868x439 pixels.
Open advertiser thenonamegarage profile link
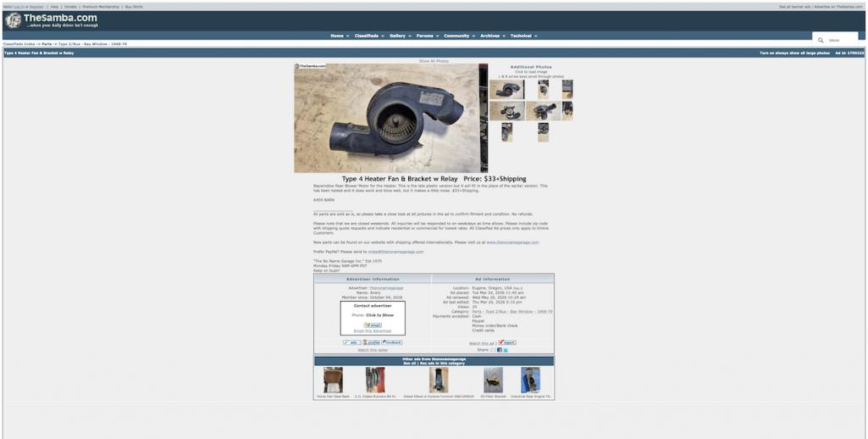386,288
